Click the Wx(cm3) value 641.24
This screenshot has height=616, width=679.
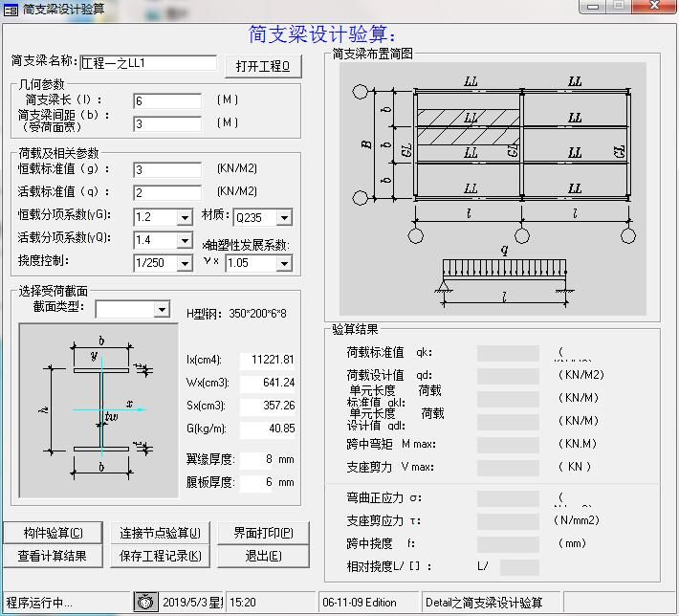pyautogui.click(x=268, y=383)
